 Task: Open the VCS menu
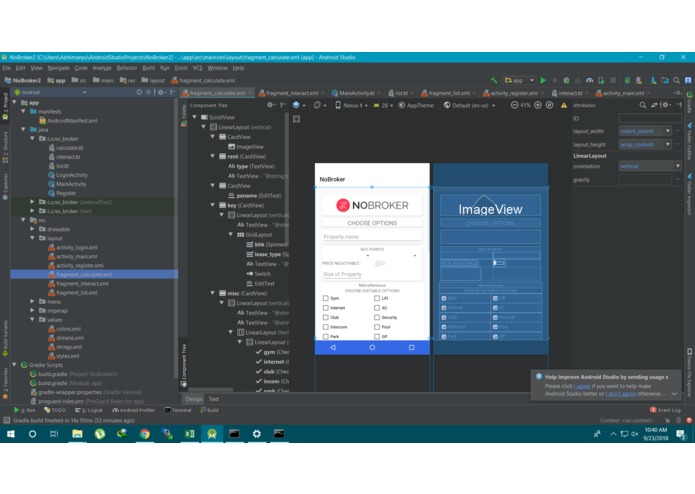coord(197,68)
